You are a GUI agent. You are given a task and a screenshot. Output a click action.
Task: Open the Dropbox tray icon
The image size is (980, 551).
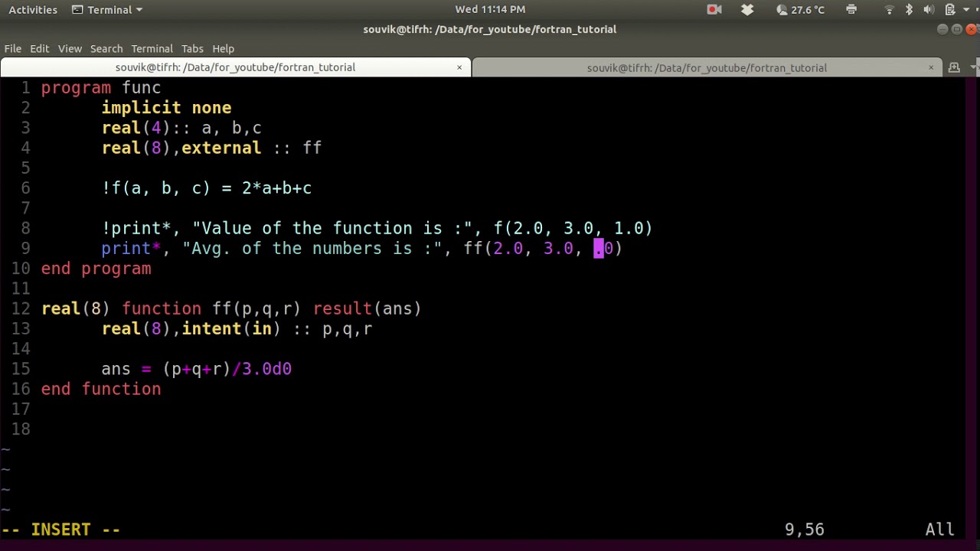747,10
